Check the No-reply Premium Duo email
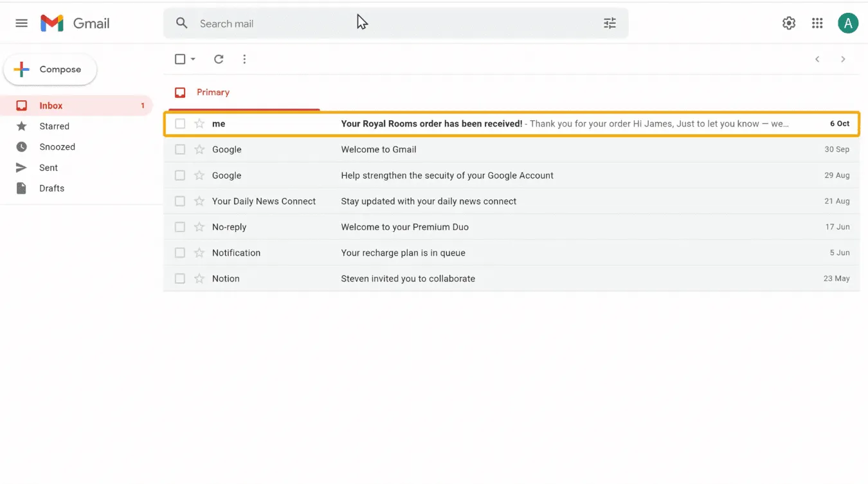The height and width of the screenshot is (484, 868). coord(180,227)
